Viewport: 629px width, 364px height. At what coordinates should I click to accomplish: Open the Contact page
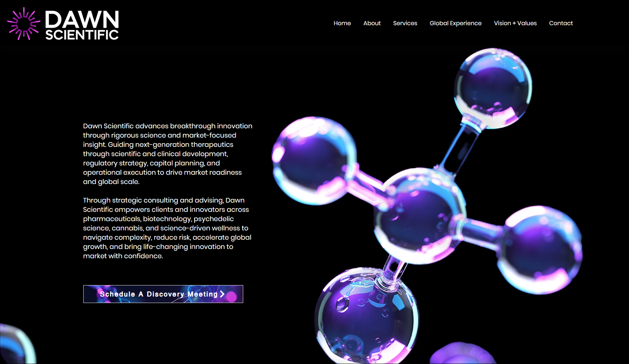click(561, 23)
